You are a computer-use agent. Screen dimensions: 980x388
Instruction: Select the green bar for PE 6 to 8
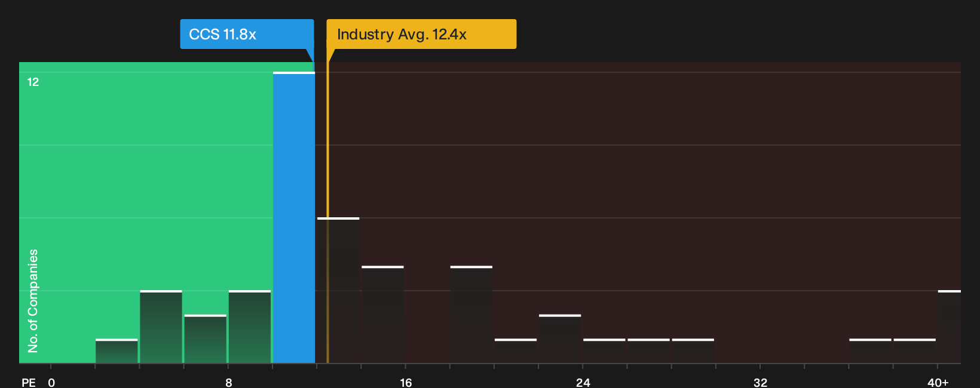[206, 339]
